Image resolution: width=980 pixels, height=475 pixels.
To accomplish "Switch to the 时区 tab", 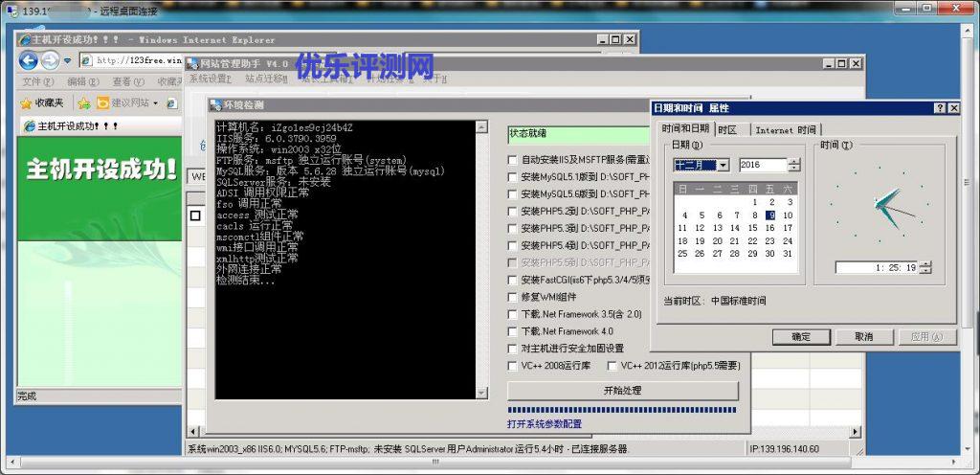I will coord(727,130).
